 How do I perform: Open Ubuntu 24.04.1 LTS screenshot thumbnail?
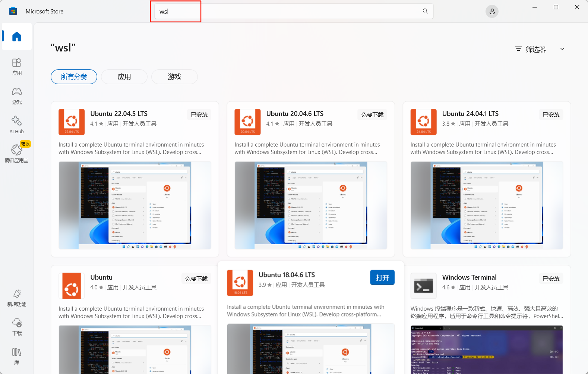click(487, 205)
